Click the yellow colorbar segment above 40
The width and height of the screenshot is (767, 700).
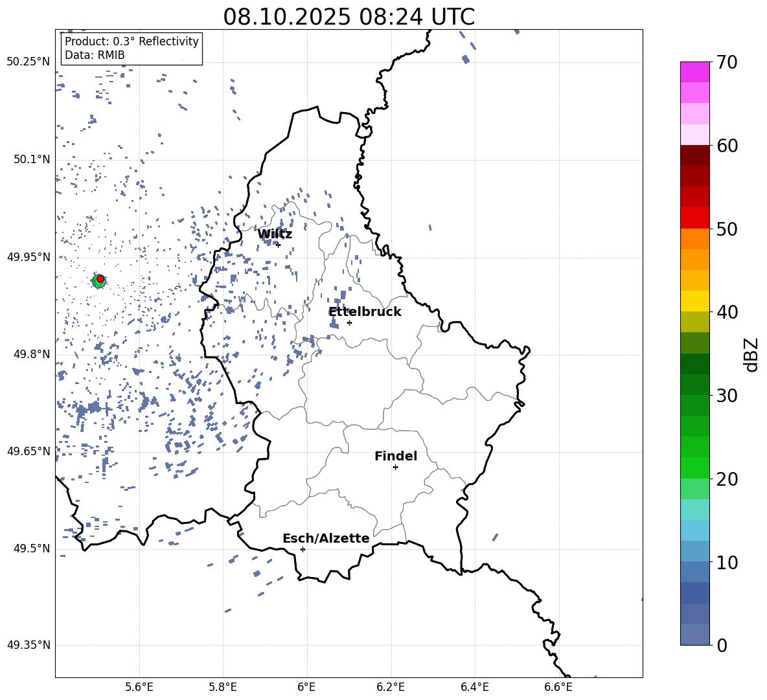pyautogui.click(x=694, y=301)
